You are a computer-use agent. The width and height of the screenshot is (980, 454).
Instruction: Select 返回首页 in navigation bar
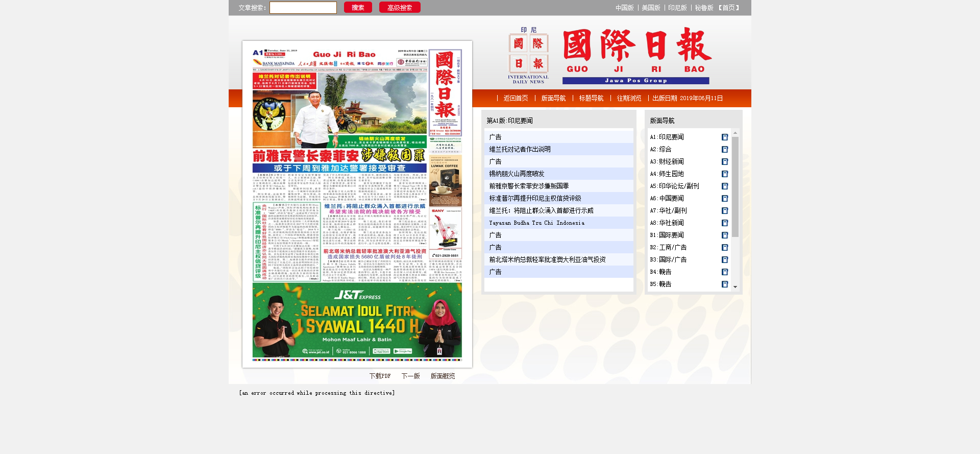[x=516, y=98]
